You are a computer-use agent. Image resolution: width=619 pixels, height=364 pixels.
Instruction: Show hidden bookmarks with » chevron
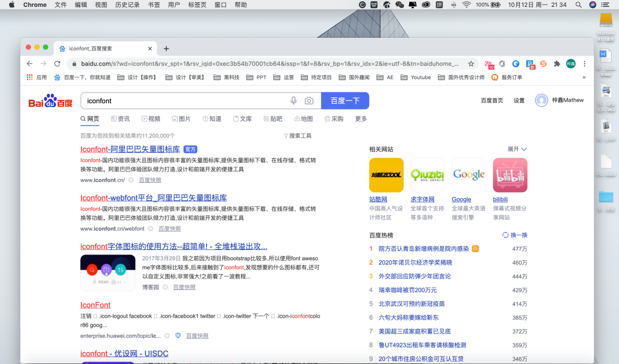pyautogui.click(x=584, y=77)
